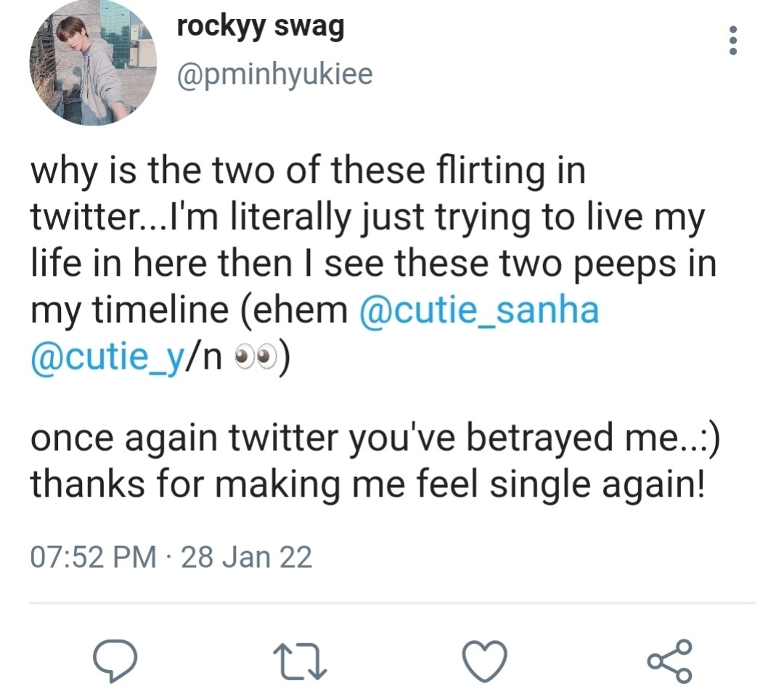Click the 28 Jan 22 date
This screenshot has width=784, height=694.
click(x=246, y=557)
